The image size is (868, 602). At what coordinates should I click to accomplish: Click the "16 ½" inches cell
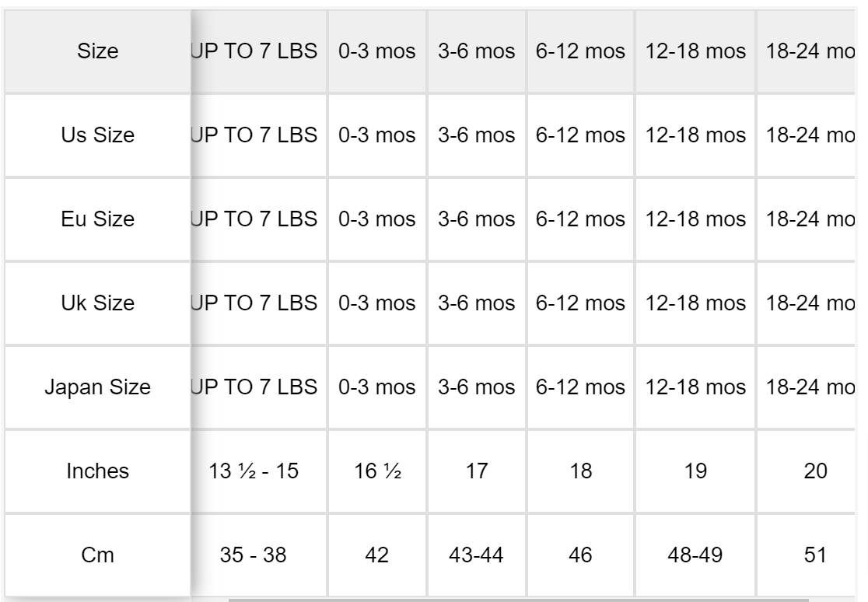376,471
